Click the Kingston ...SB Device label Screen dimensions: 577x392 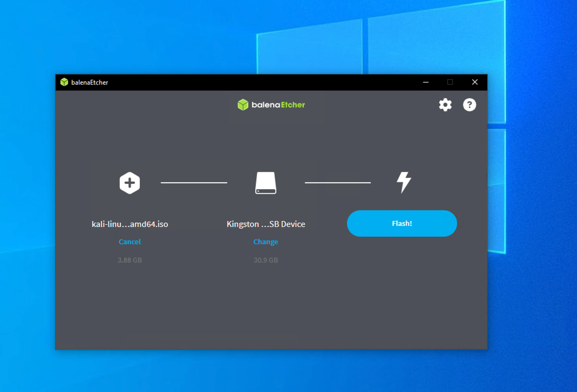tap(266, 224)
